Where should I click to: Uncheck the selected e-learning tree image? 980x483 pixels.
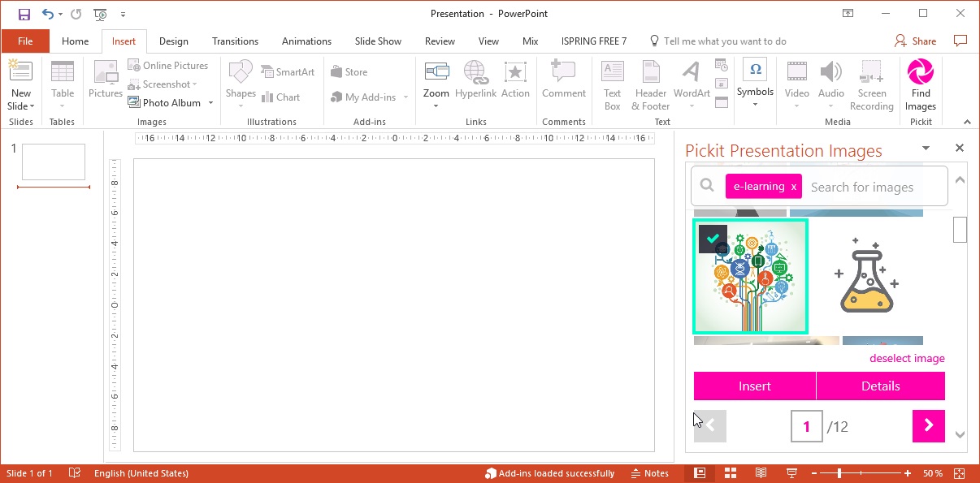pos(713,239)
